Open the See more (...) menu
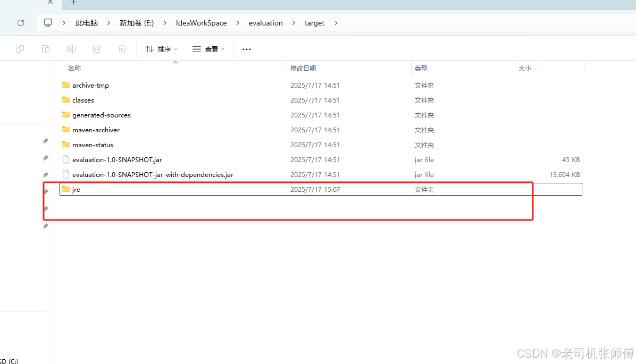The width and height of the screenshot is (636, 364). [246, 49]
